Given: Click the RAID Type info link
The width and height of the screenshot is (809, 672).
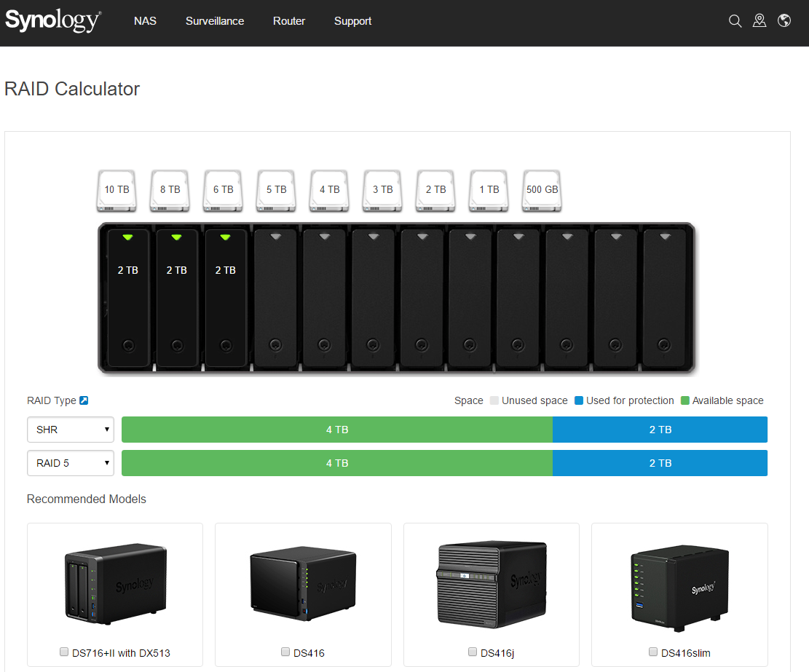Looking at the screenshot, I should [84, 400].
